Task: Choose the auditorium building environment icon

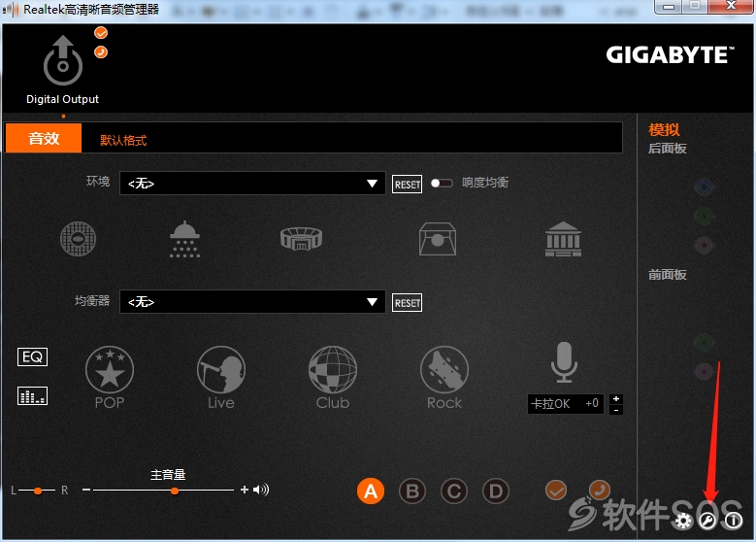Action: (x=563, y=239)
